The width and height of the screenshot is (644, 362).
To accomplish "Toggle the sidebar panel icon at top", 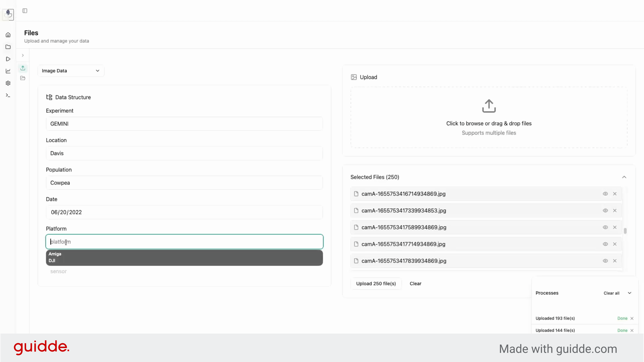I will (x=25, y=11).
